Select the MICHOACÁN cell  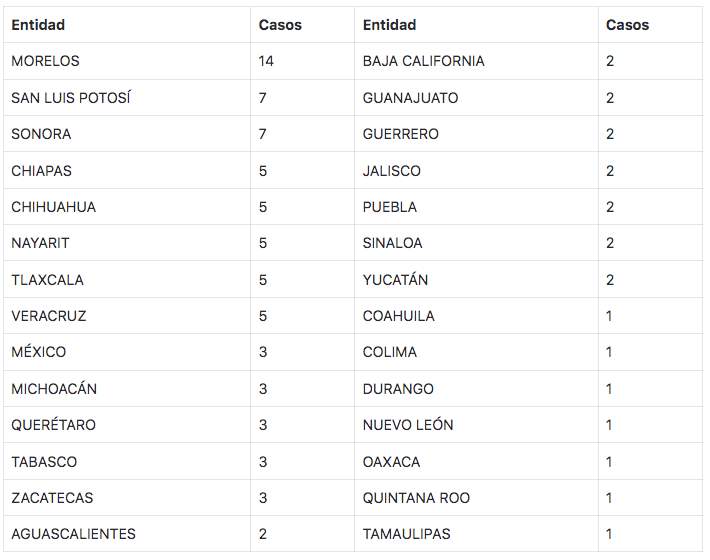[55, 389]
